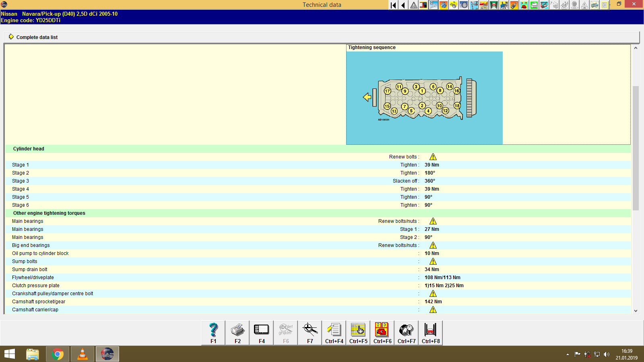Open VLC media player from the taskbar
Viewport: 644px width, 362px height.
point(82,354)
